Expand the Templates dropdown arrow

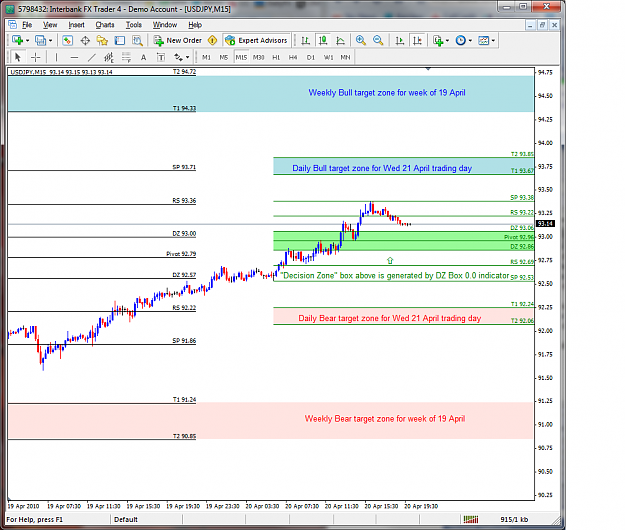493,41
